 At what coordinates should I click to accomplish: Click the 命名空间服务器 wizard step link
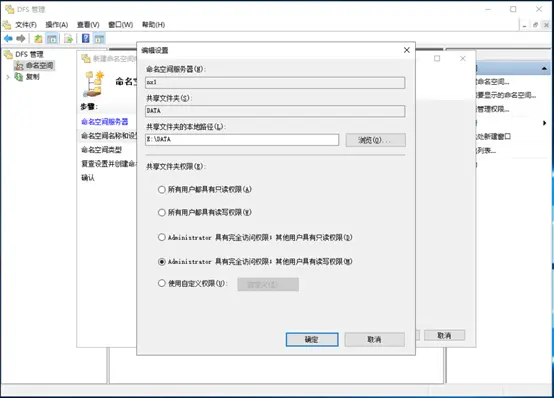point(105,122)
